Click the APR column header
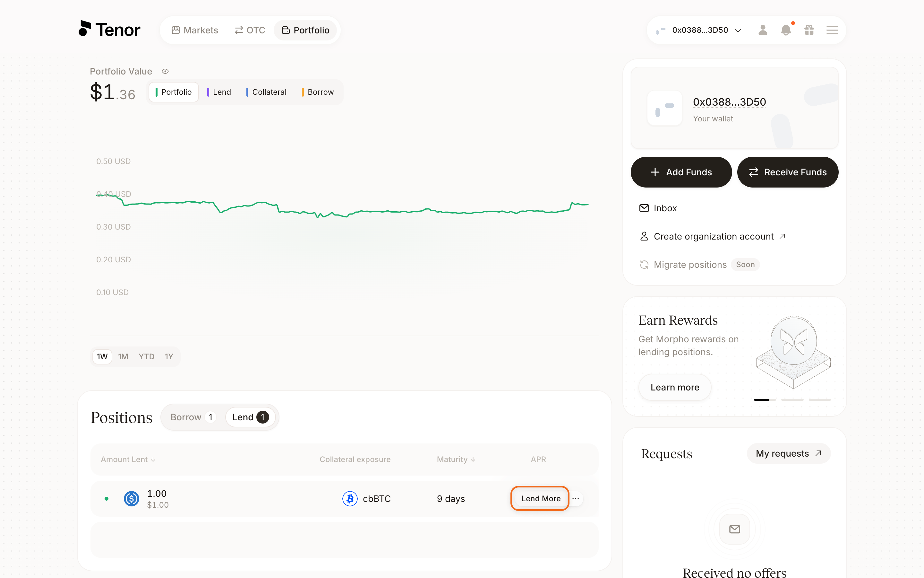924x578 pixels. (x=538, y=460)
